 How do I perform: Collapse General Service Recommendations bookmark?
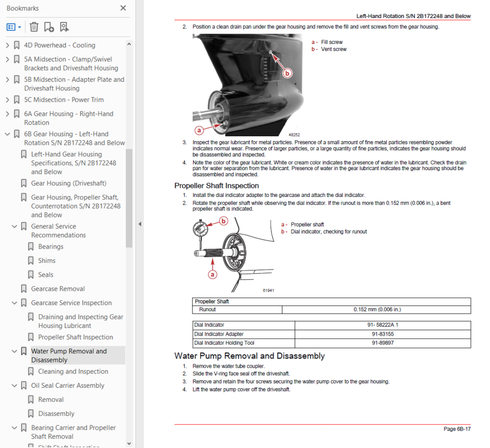click(x=14, y=226)
